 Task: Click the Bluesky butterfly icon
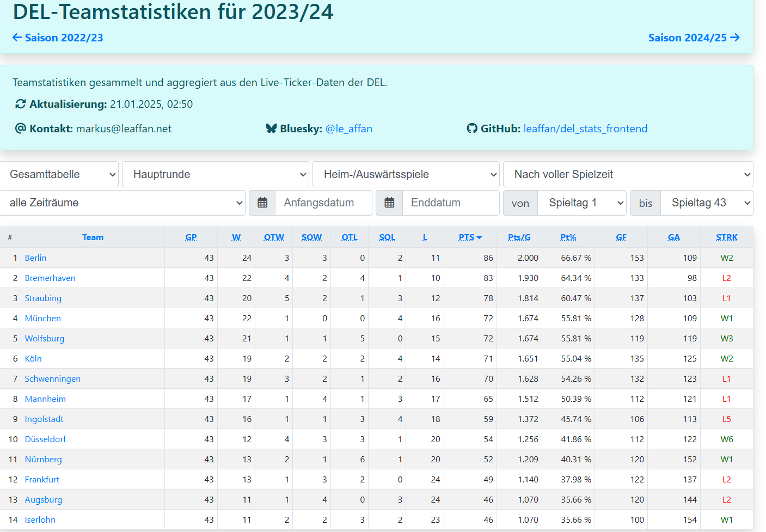271,129
